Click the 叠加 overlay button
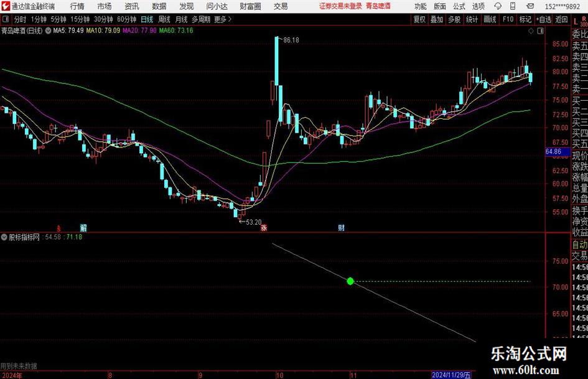The image size is (588, 379). [437, 19]
